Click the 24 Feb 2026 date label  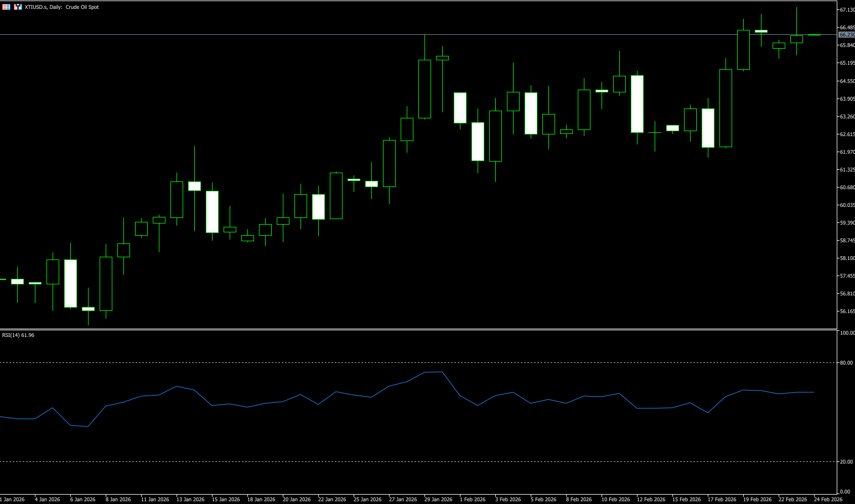pos(828,500)
